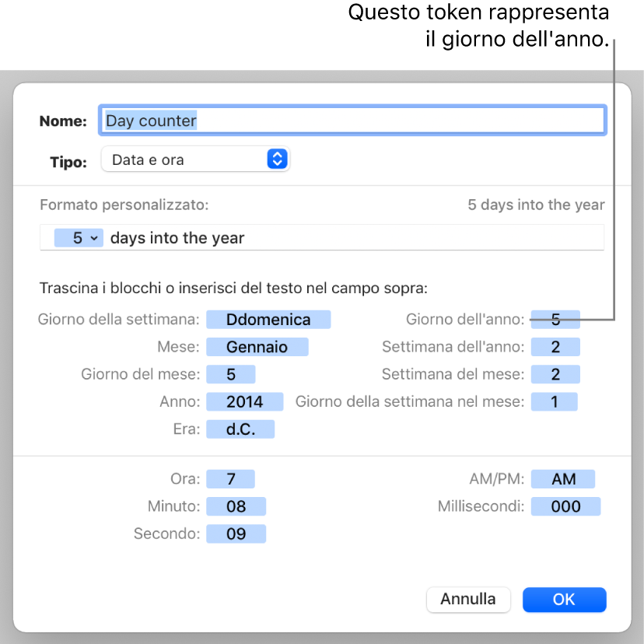Select the Secondo token 09
The width and height of the screenshot is (644, 644).
coord(236,534)
